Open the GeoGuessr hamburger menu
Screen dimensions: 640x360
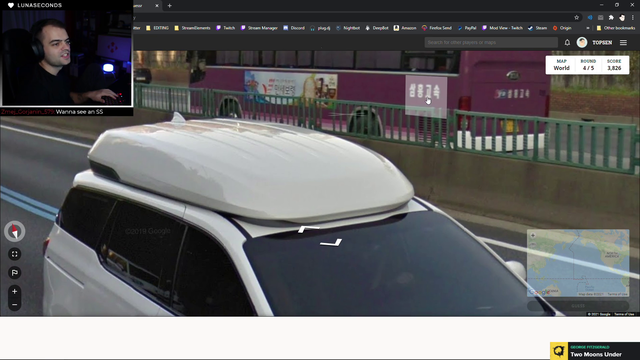pyautogui.click(x=623, y=42)
